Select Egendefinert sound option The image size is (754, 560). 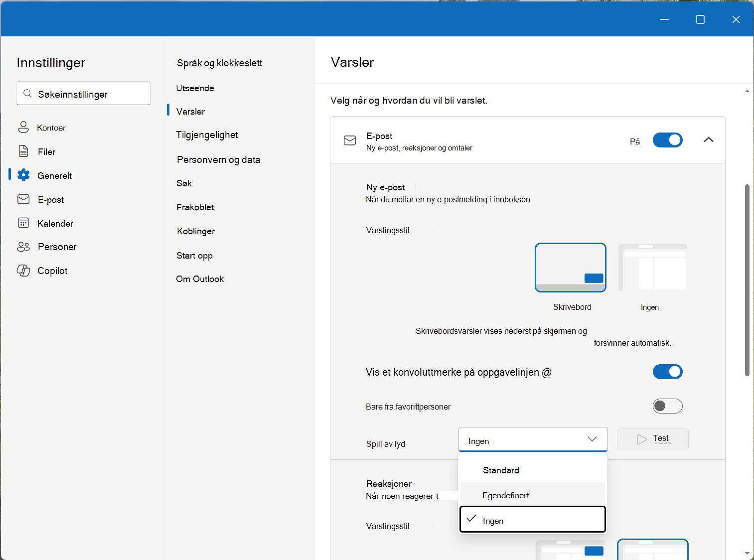[x=533, y=495]
